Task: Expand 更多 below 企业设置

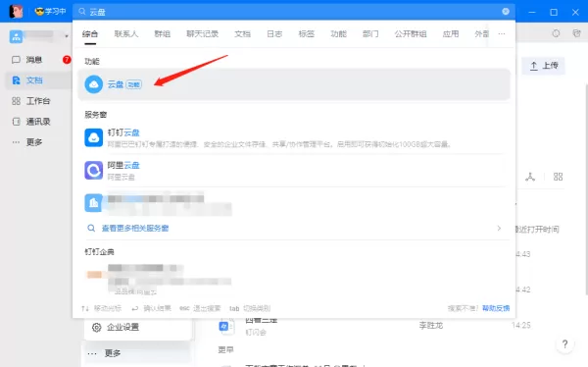Action: 113,353
